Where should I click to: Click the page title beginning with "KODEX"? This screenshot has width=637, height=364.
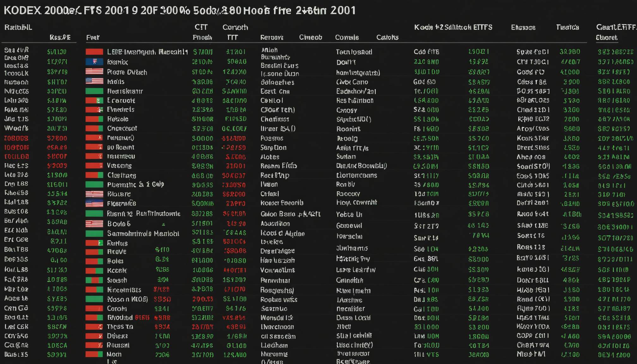[179, 10]
